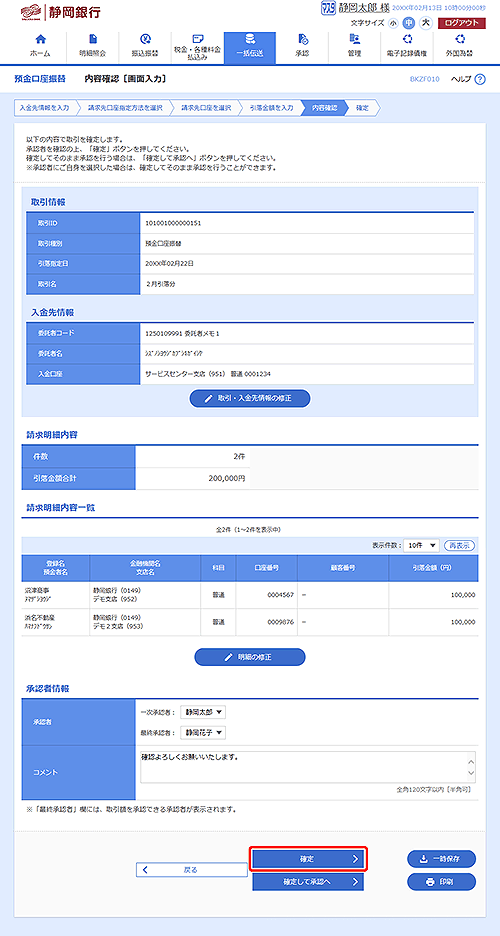
Task: Select large 大 font size
Action: (425, 23)
